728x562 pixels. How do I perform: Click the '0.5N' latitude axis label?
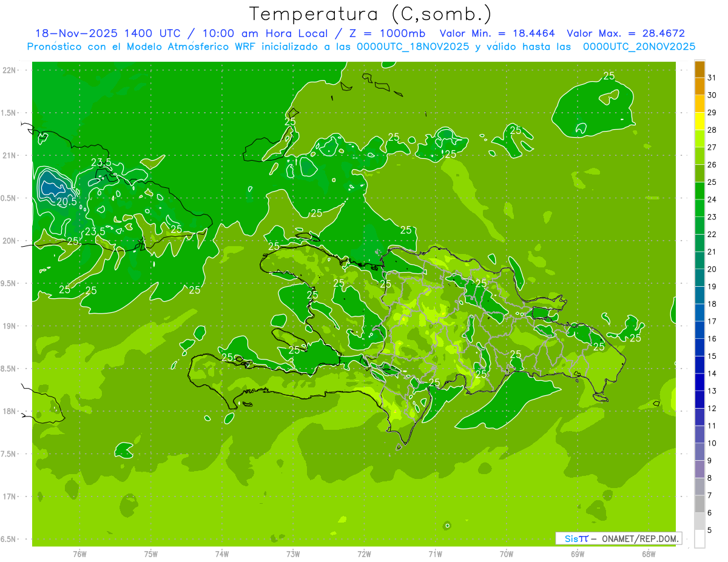pyautogui.click(x=8, y=198)
